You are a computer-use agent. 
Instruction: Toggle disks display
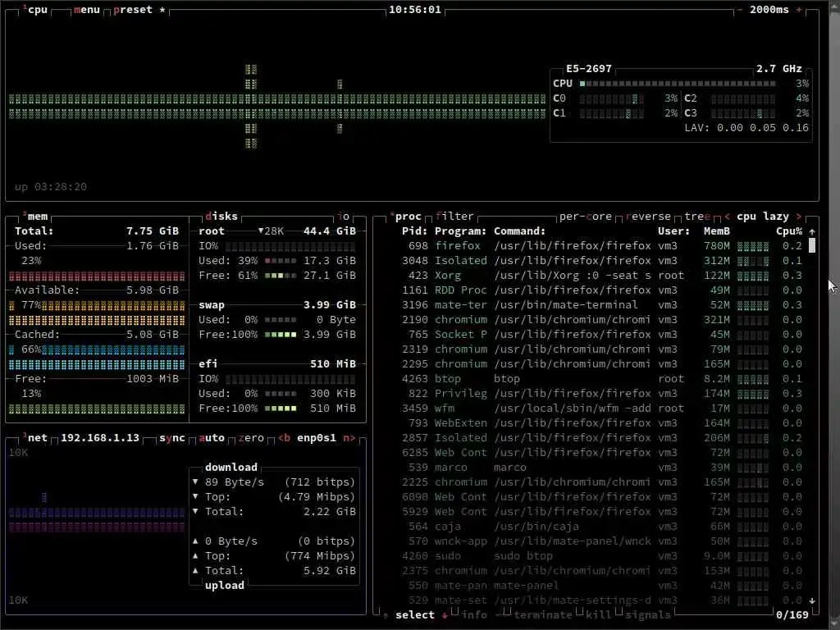click(221, 217)
